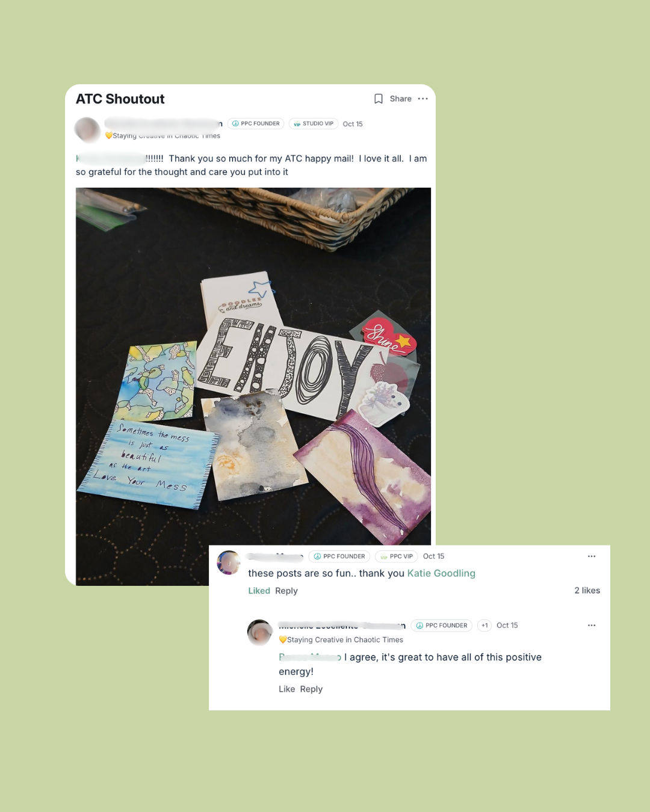Click the PPC FOUNDER badge on the reply
This screenshot has width=650, height=812.
tap(442, 626)
